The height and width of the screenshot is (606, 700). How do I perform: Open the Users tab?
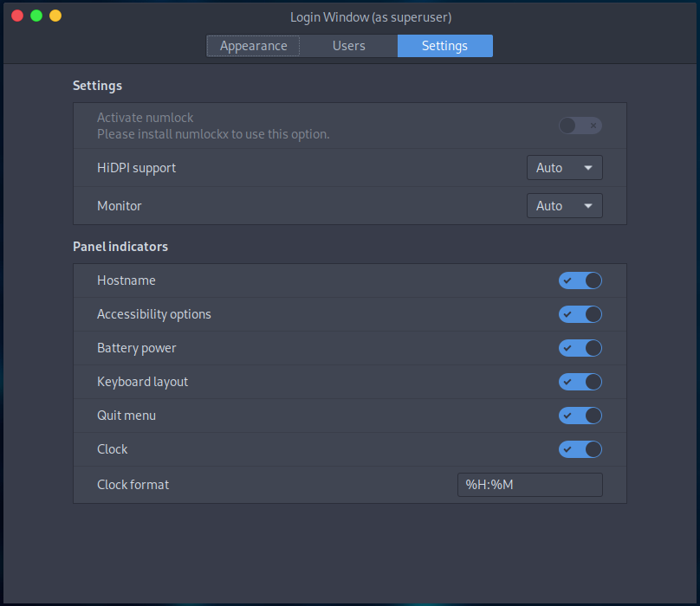[x=349, y=46]
